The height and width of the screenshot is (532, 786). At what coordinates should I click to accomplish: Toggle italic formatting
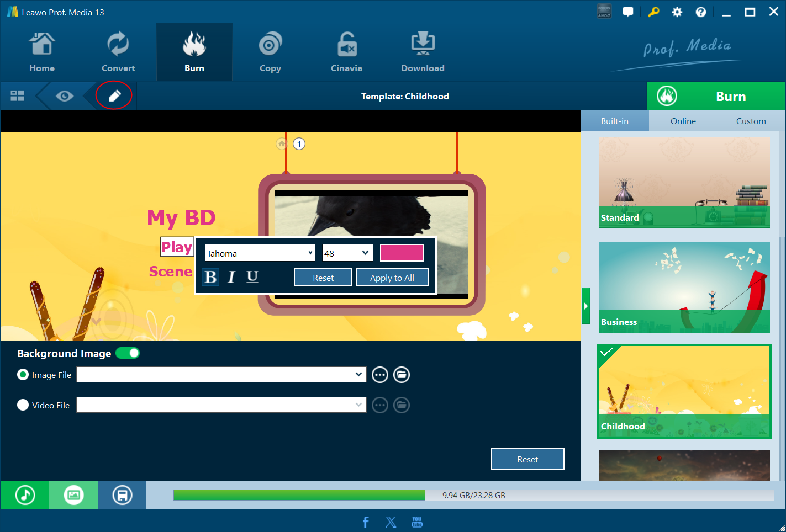(x=231, y=277)
